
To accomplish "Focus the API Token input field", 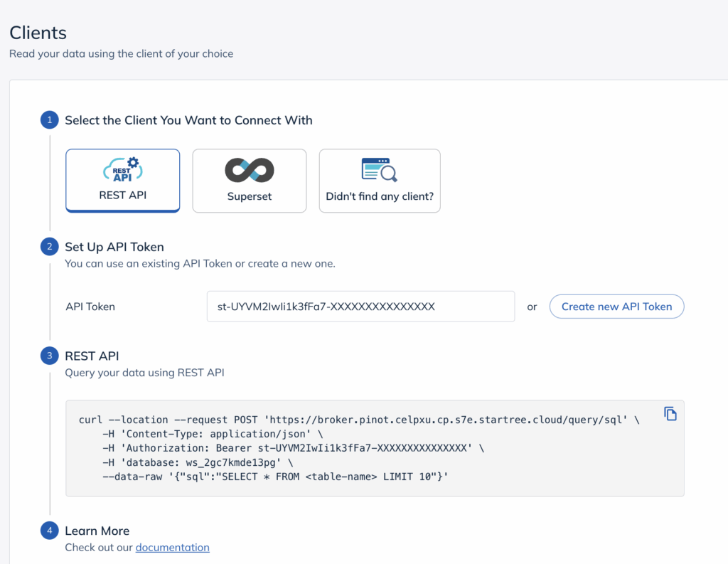I will pos(360,307).
